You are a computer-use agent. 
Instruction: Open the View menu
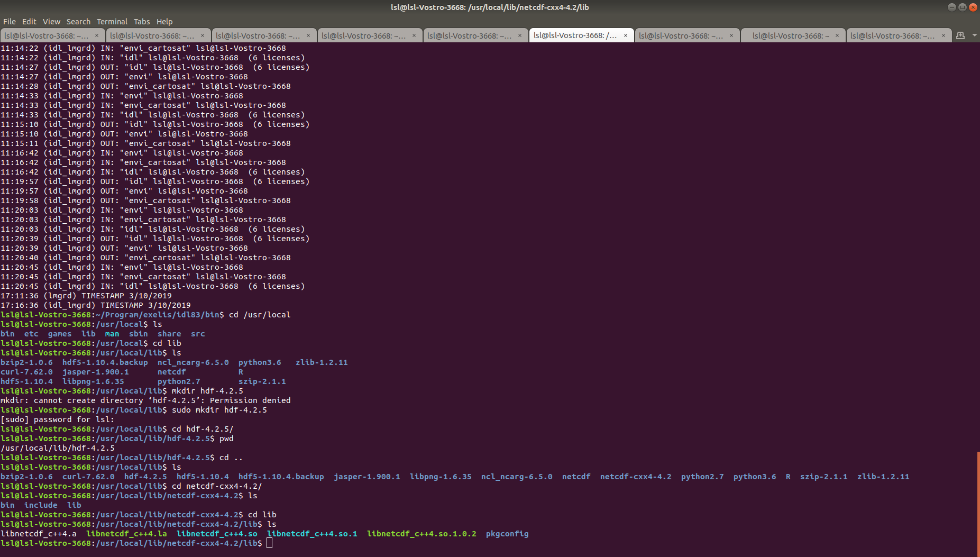[x=51, y=22]
